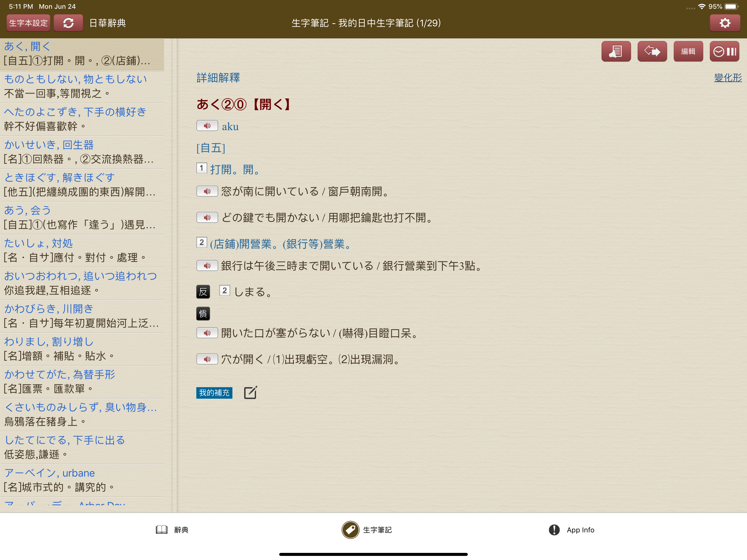Select the したてにでる entry
This screenshot has height=560, width=747.
click(82, 448)
